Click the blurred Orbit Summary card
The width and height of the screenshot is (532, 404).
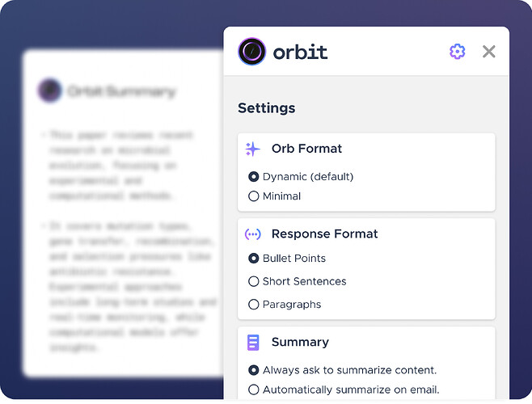click(x=124, y=213)
